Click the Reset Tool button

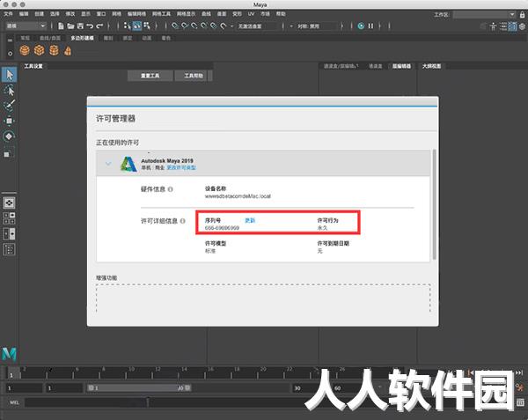pos(150,76)
